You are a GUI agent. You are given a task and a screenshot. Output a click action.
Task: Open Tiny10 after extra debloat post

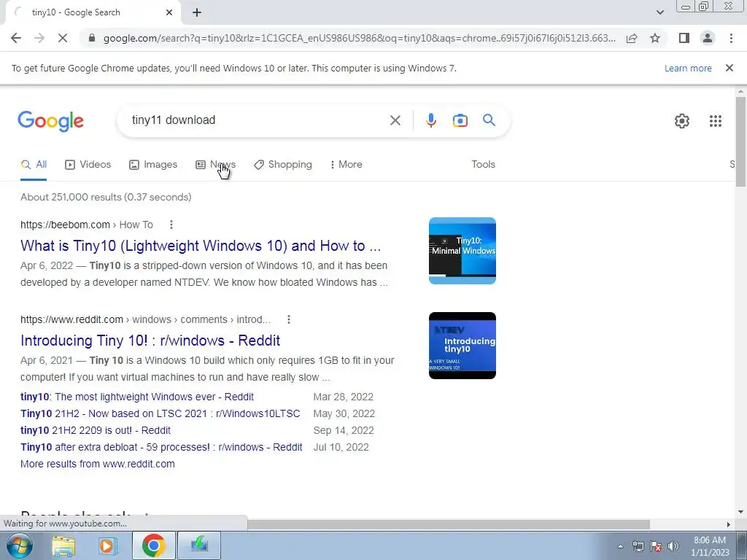click(161, 447)
